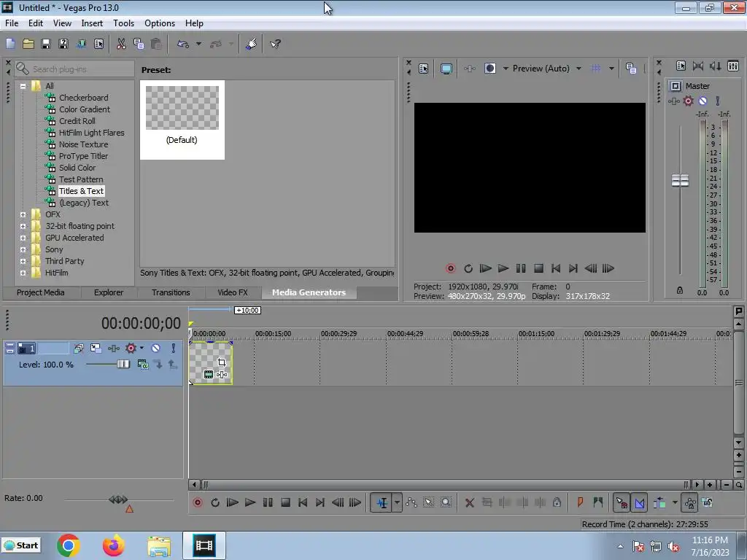Viewport: 747px width, 560px height.
Task: Toggle Automatic Crossfades in timeline toolbar
Action: click(639, 502)
